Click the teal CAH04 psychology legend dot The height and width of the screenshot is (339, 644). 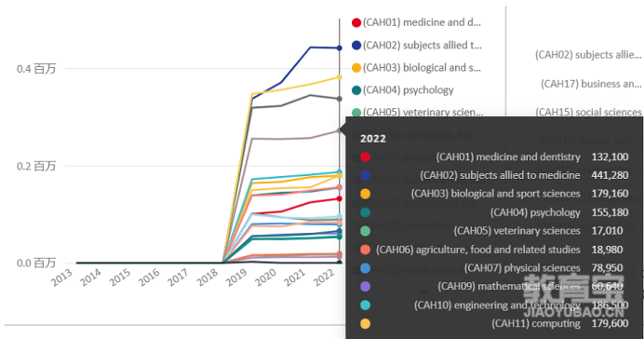click(x=356, y=90)
